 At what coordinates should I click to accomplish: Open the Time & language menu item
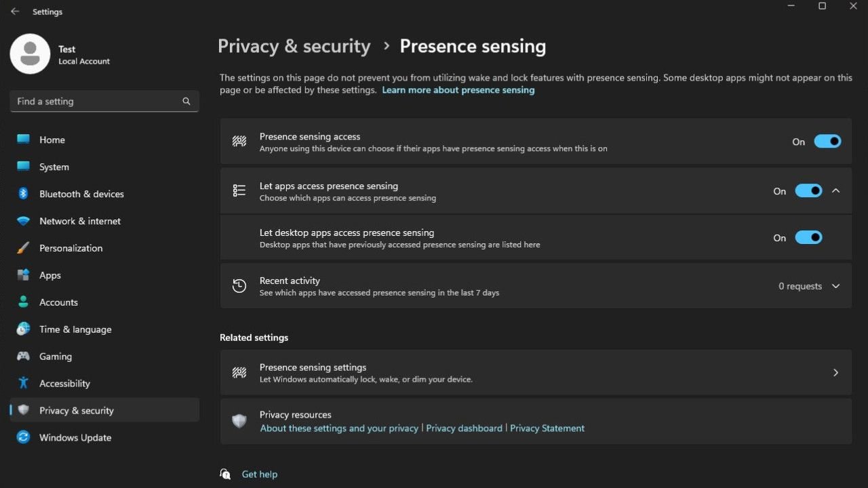[x=75, y=329]
